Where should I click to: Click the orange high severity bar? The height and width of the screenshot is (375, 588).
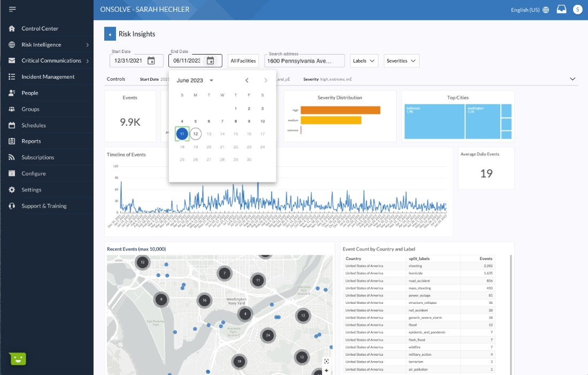click(x=340, y=110)
